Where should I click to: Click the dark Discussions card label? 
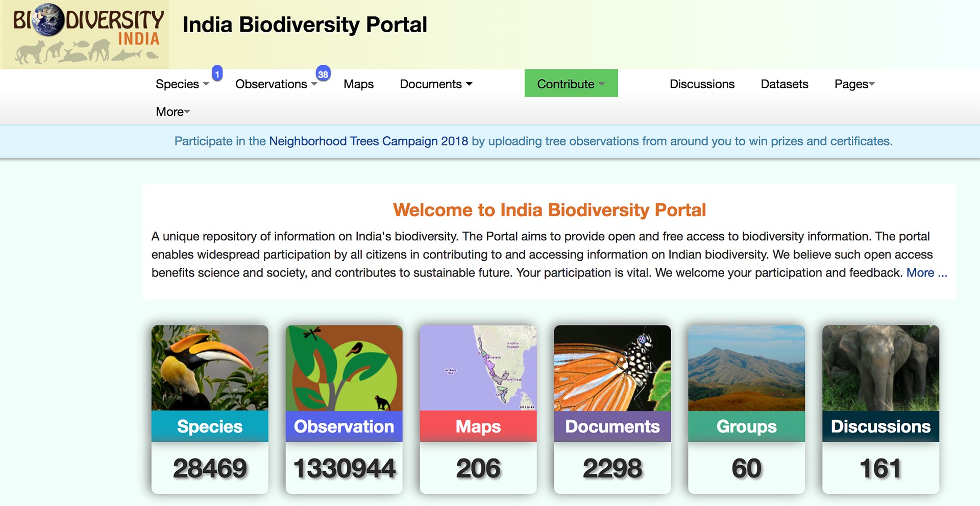pyautogui.click(x=881, y=426)
